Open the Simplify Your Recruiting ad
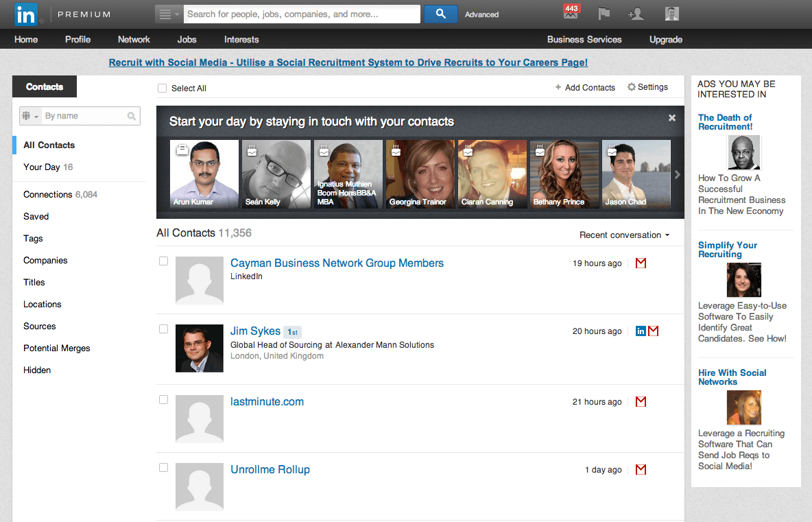The image size is (812, 522). pyautogui.click(x=727, y=250)
